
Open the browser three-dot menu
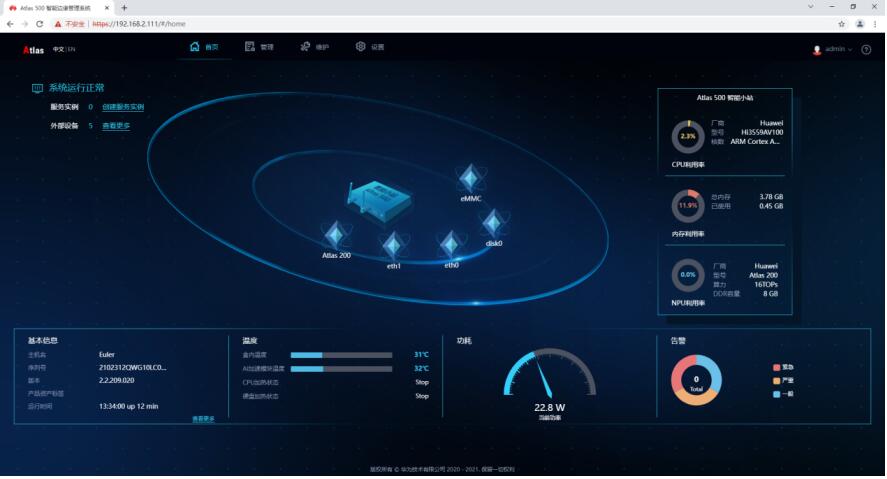[876, 24]
